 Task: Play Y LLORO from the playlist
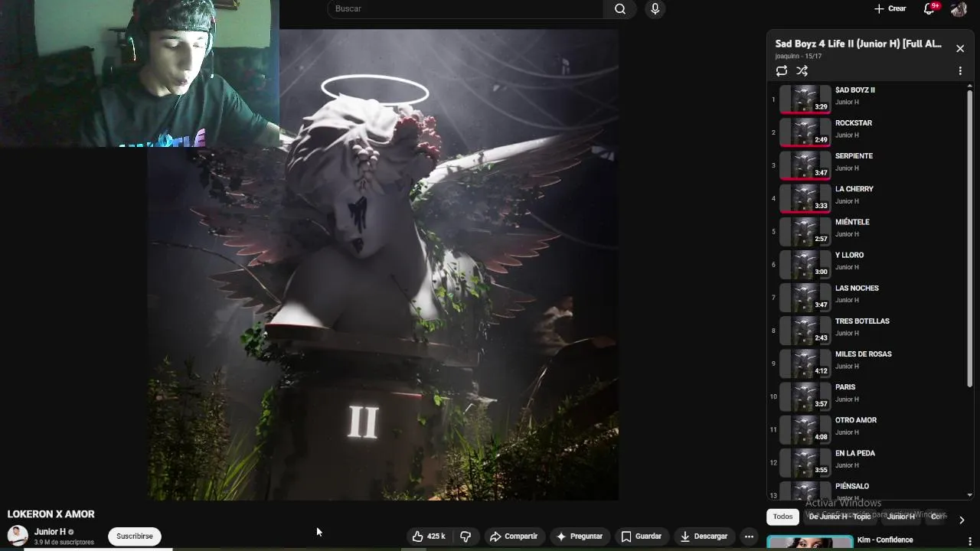click(x=867, y=263)
